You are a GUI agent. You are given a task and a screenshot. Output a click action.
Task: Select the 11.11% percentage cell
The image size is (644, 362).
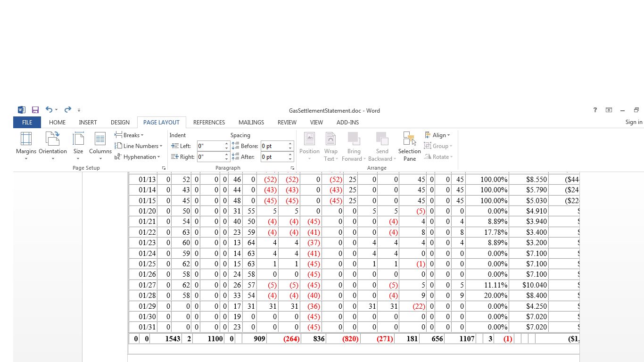pyautogui.click(x=495, y=285)
